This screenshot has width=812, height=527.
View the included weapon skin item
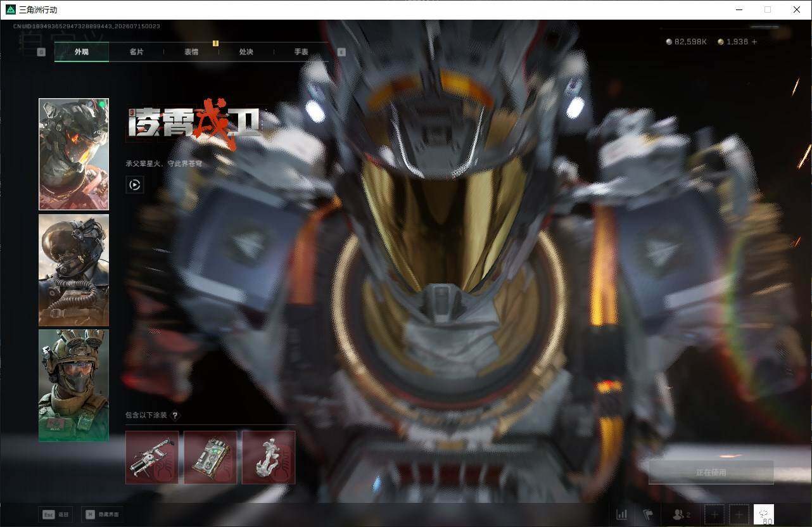click(x=152, y=457)
